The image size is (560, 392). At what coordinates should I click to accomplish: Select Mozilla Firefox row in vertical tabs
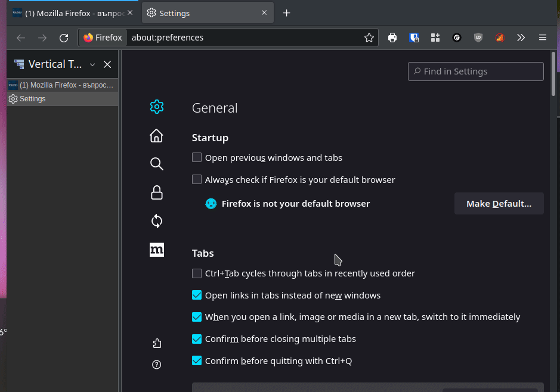[x=63, y=85]
